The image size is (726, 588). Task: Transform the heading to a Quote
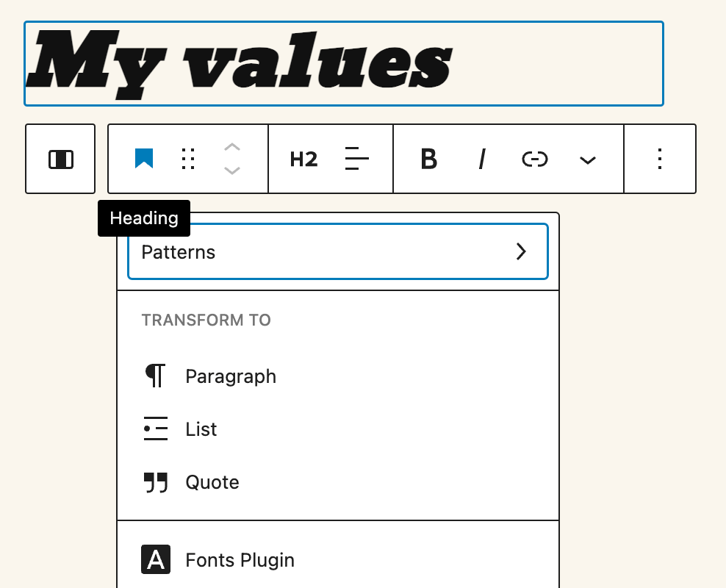212,481
